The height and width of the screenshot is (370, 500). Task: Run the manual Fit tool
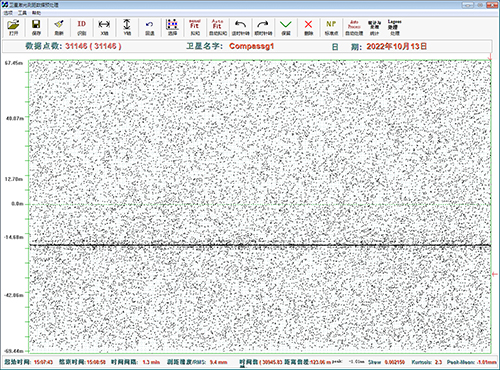(x=195, y=27)
